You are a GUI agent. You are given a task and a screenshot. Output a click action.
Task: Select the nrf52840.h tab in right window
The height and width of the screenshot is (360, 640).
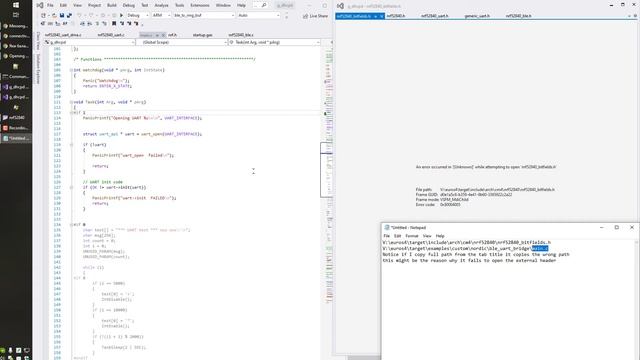pos(396,16)
